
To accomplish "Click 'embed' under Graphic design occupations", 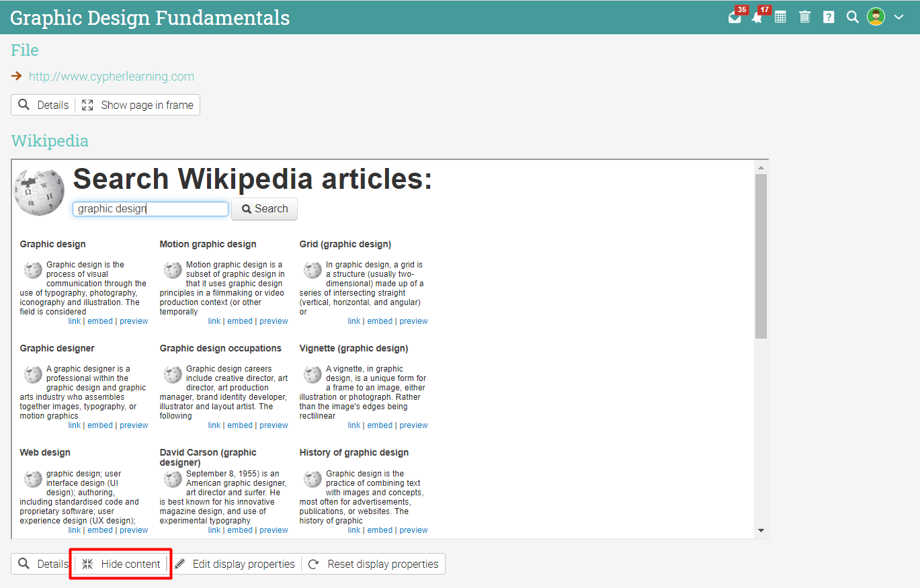I will tap(240, 425).
